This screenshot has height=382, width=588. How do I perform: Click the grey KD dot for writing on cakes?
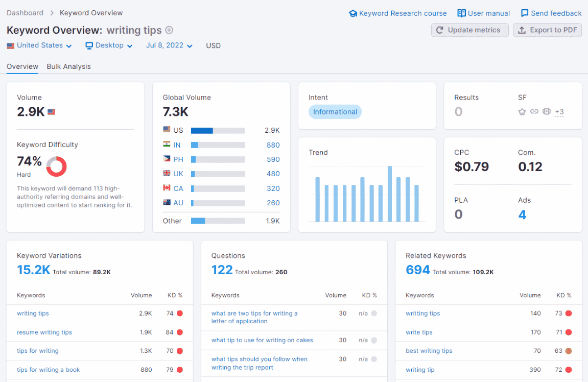374,341
